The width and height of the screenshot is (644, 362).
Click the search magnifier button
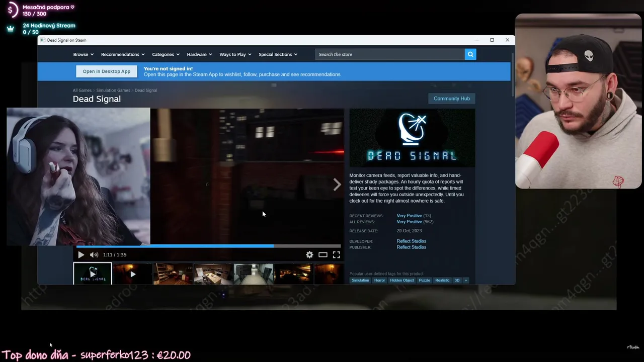point(470,54)
